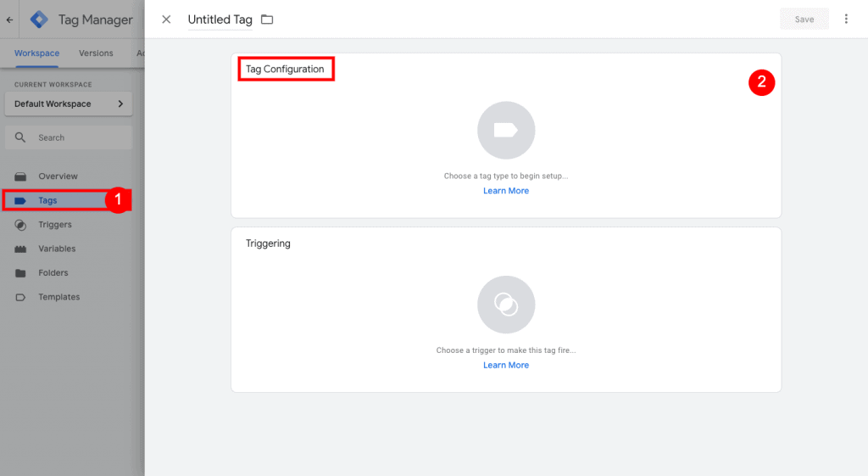Click the Tags label icon in sidebar
This screenshot has height=476, width=868.
(20, 200)
